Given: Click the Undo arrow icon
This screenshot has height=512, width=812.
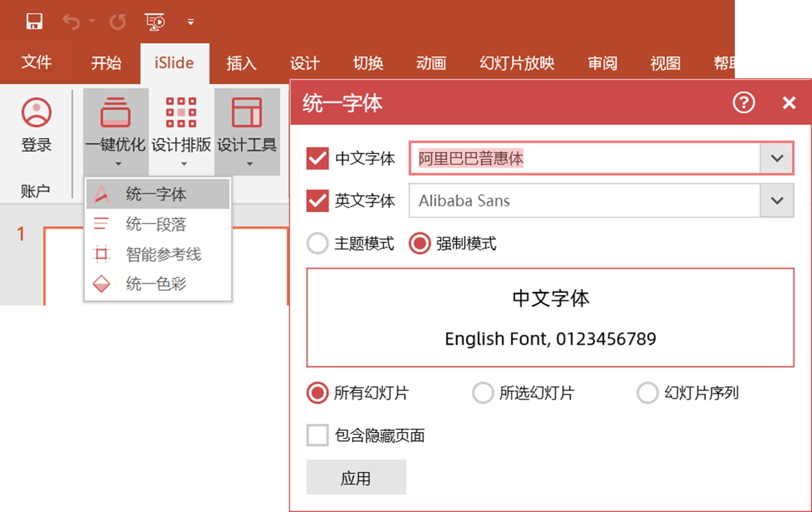Looking at the screenshot, I should point(71,22).
